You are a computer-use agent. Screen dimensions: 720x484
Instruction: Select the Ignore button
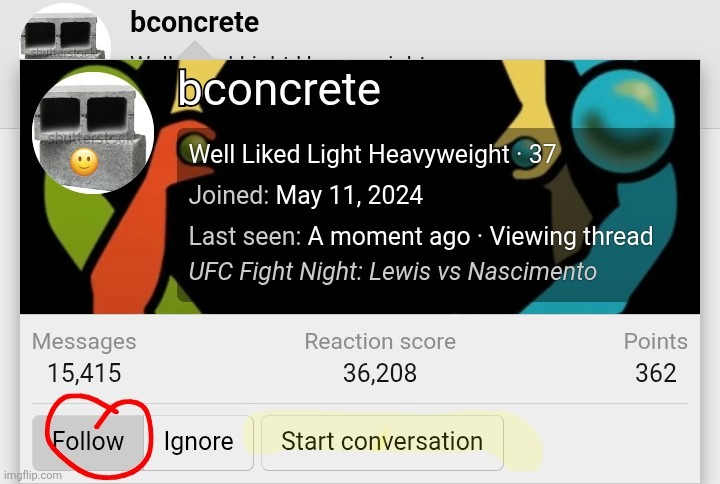click(x=198, y=442)
